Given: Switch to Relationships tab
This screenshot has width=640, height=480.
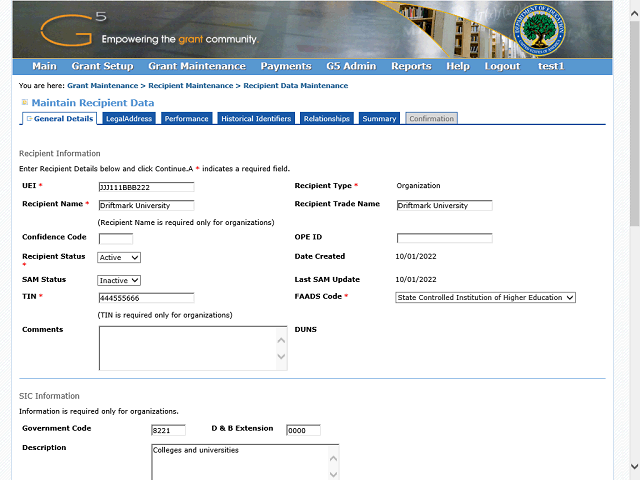Looking at the screenshot, I should pyautogui.click(x=327, y=118).
